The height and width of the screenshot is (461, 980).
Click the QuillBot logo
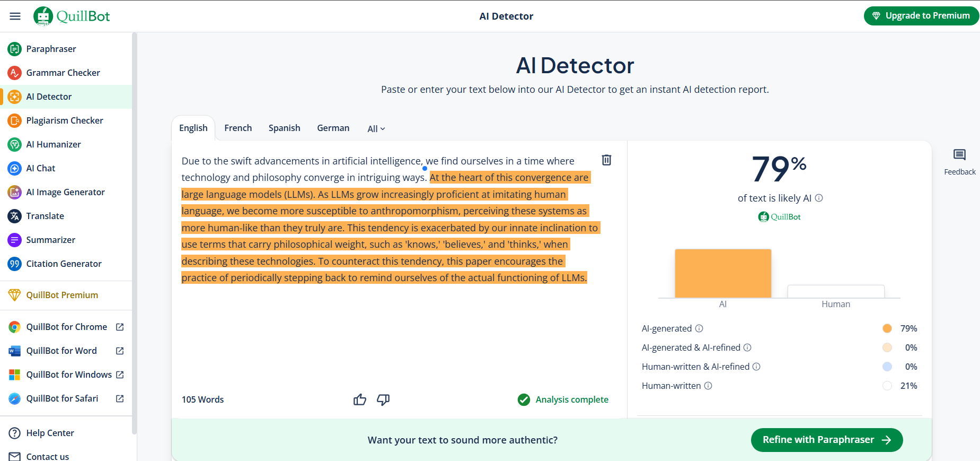click(72, 16)
